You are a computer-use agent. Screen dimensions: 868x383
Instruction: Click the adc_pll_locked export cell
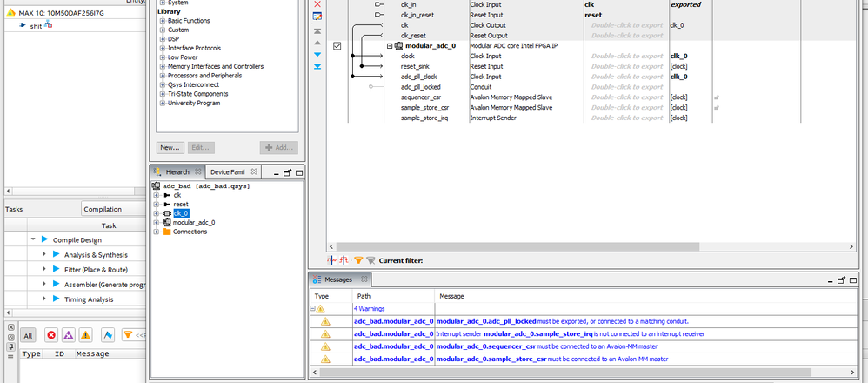[626, 87]
